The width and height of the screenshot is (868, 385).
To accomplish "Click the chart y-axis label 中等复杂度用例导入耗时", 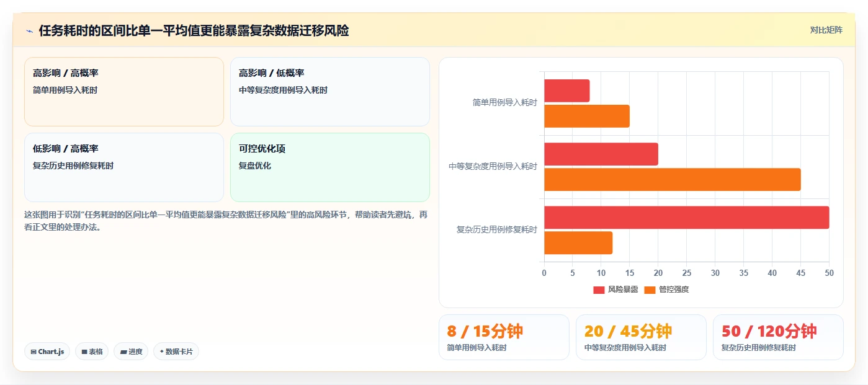I will 493,167.
